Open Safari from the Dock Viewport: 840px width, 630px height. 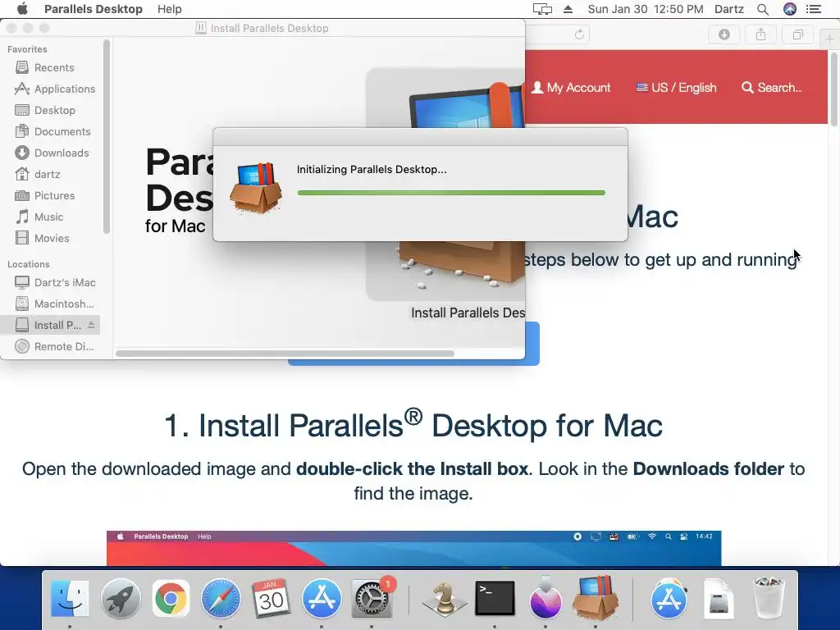tap(221, 598)
